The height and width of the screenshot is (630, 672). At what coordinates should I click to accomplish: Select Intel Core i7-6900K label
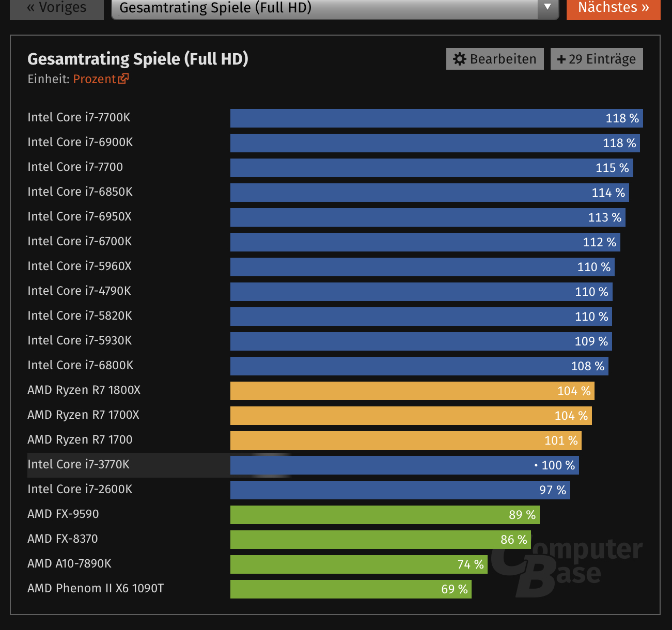click(80, 142)
